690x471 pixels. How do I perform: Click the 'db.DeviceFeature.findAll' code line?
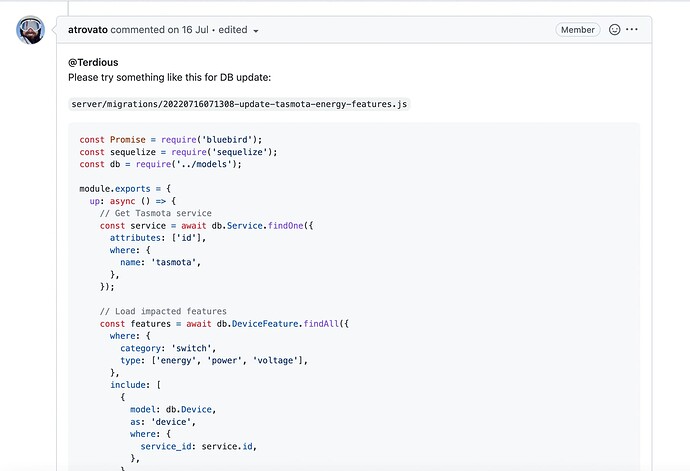[x=224, y=324]
